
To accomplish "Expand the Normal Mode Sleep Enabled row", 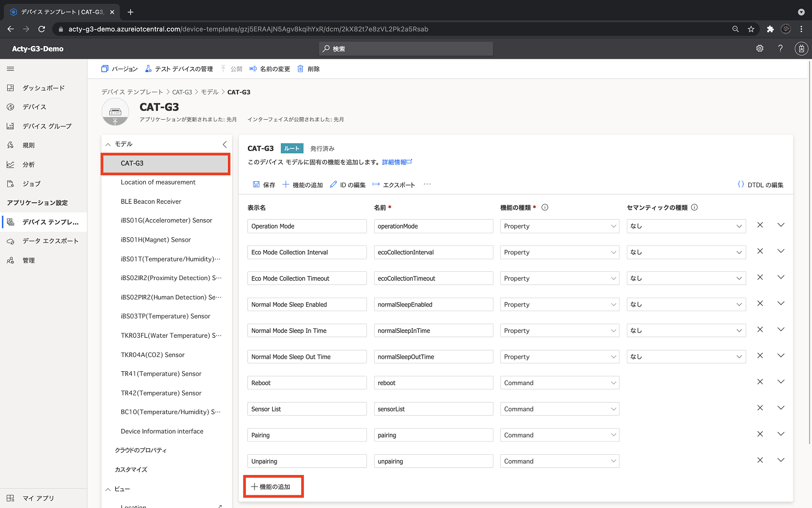I will click(x=781, y=304).
